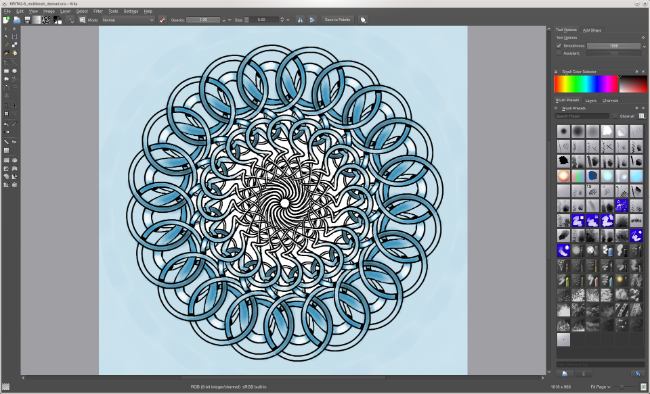The image size is (650, 394).
Task: Pick a hue from the rainbow color bar
Action: pyautogui.click(x=586, y=84)
